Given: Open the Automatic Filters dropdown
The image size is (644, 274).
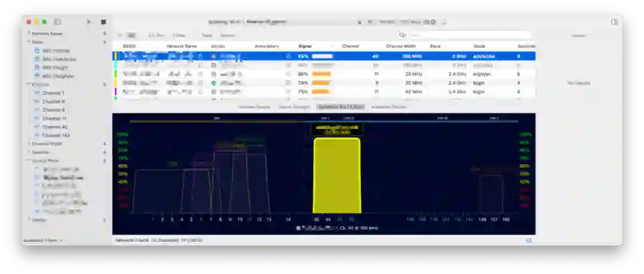Looking at the screenshot, I should click(x=43, y=240).
